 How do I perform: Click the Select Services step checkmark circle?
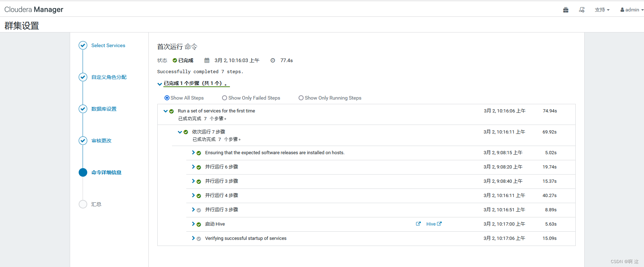pyautogui.click(x=83, y=45)
